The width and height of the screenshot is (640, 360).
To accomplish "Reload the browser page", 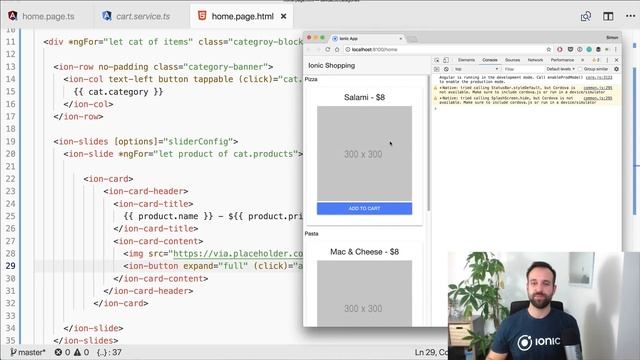I will point(327,49).
